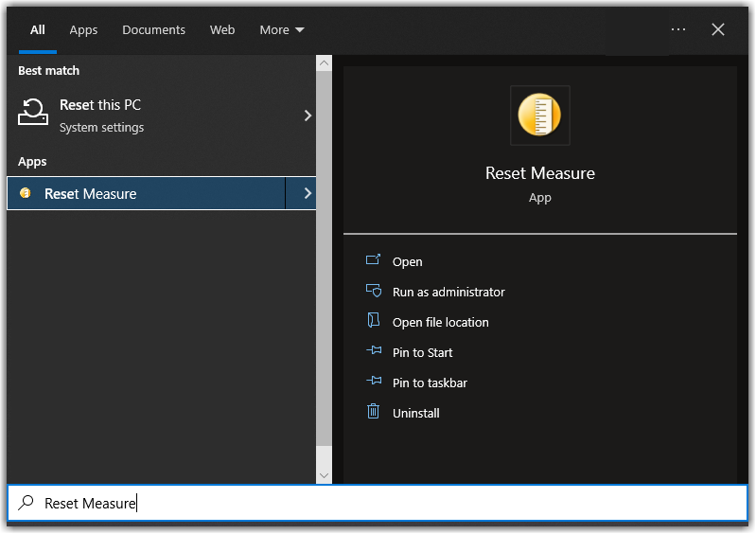
Task: Select the Reset this PC result
Action: (x=161, y=116)
